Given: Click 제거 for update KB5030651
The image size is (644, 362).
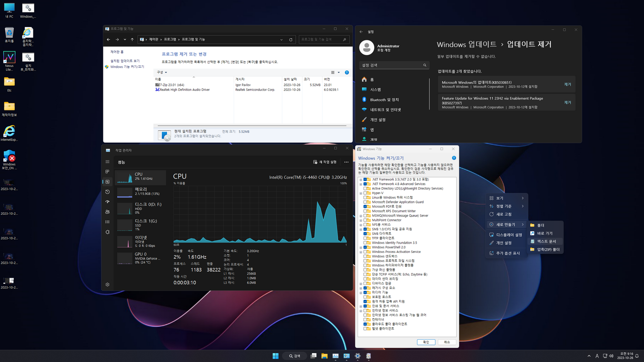Looking at the screenshot, I should pyautogui.click(x=567, y=84).
